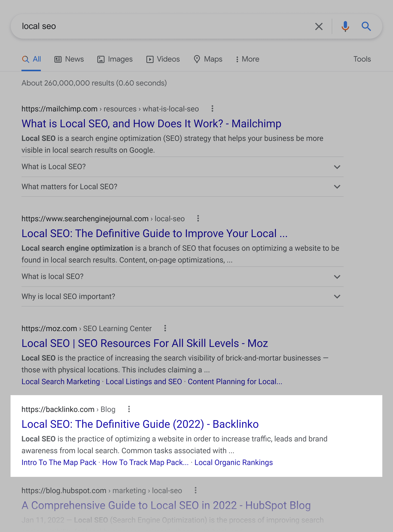Image resolution: width=393 pixels, height=532 pixels.
Task: Open three-dot menu beside moz.com URL
Action: [165, 328]
